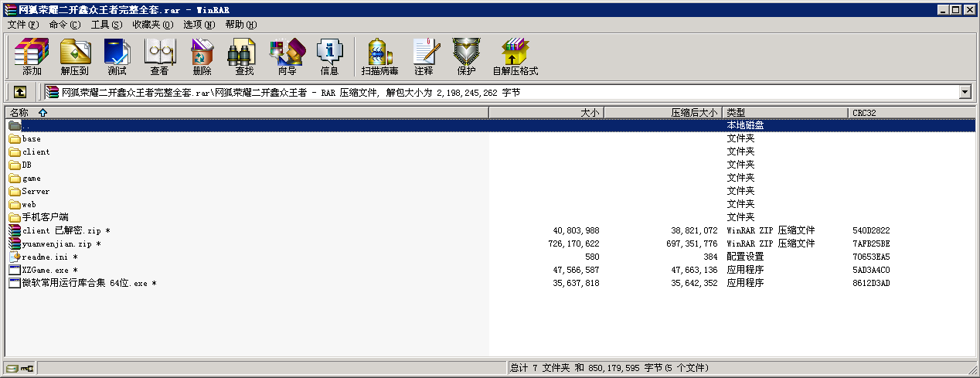Sort by Packed size (压缩后大小) column header
The height and width of the screenshot is (378, 980).
pyautogui.click(x=663, y=113)
